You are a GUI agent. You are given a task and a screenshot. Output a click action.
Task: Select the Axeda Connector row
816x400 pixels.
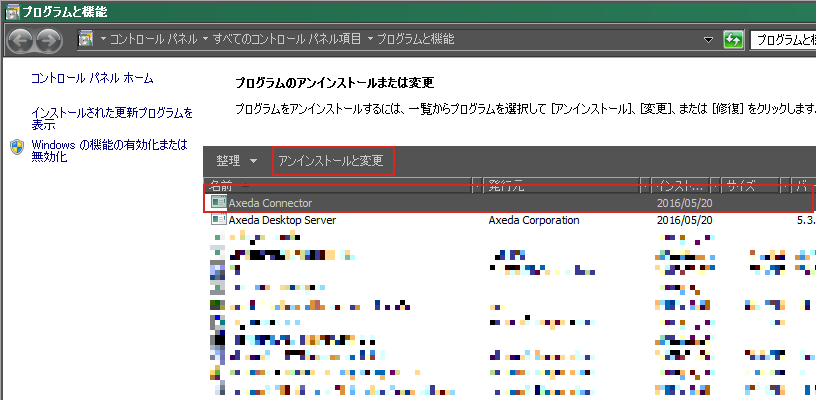pyautogui.click(x=510, y=203)
